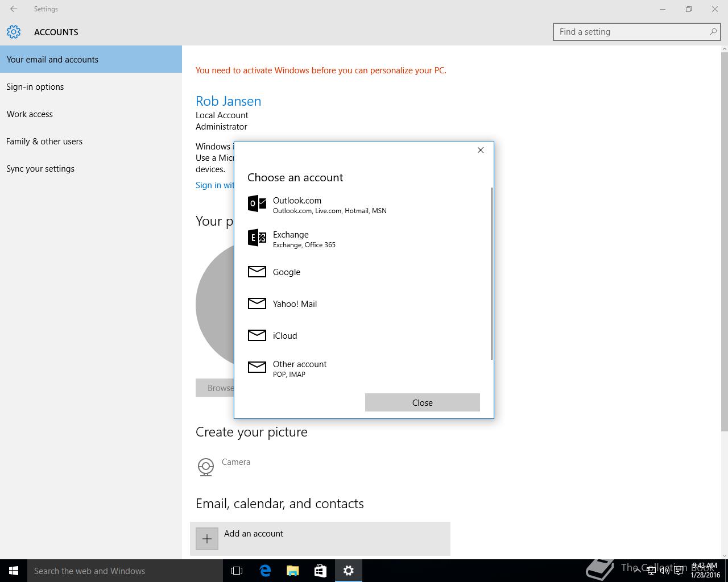The image size is (728, 582).
Task: Click the plus icon for Add an account
Action: point(207,539)
